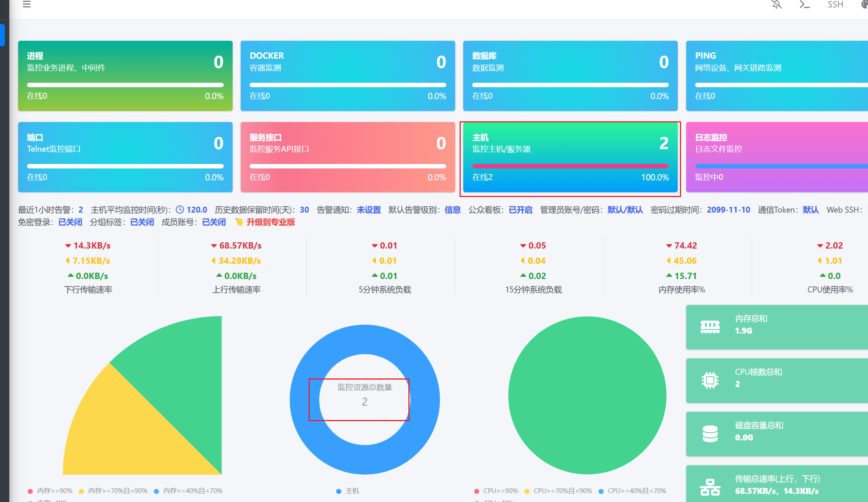Image resolution: width=868 pixels, height=502 pixels.
Task: Open the 主机 monitoring host card
Action: 570,157
